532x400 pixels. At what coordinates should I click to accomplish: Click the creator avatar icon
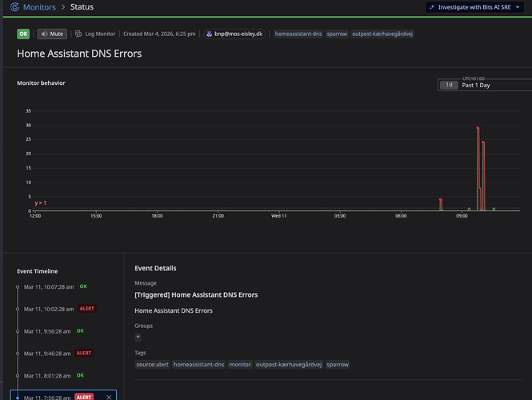coord(209,34)
